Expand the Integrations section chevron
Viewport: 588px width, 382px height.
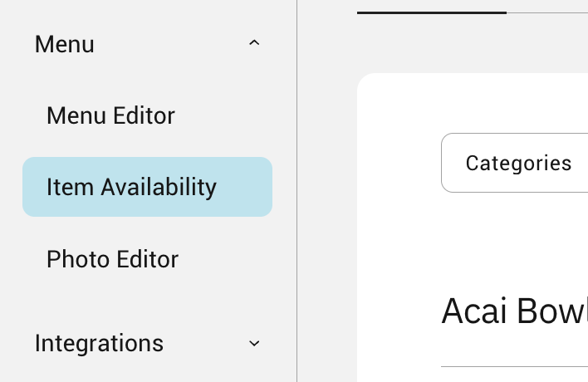(254, 343)
